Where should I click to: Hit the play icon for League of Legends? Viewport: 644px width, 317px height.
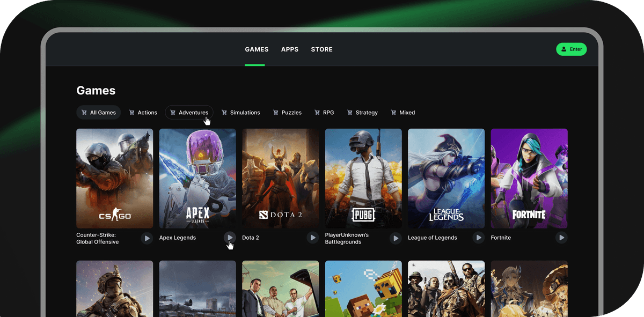coord(479,238)
